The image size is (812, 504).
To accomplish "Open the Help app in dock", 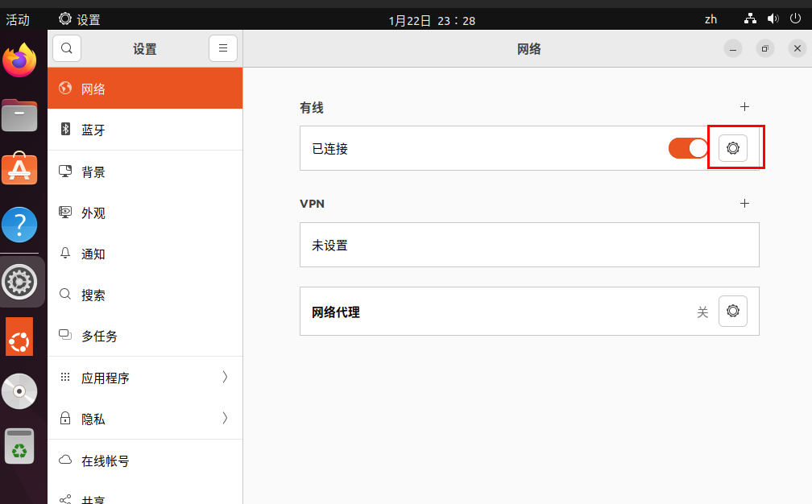I will pos(20,225).
